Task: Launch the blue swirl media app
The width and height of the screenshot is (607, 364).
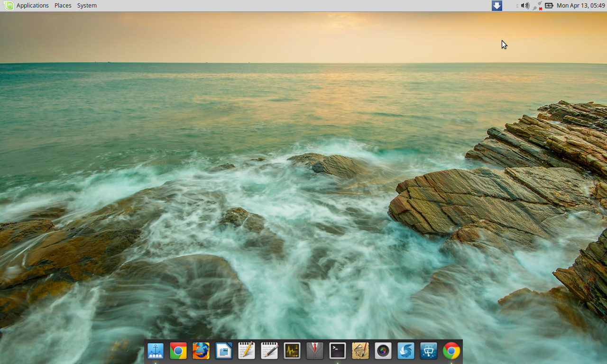Action: click(x=406, y=351)
